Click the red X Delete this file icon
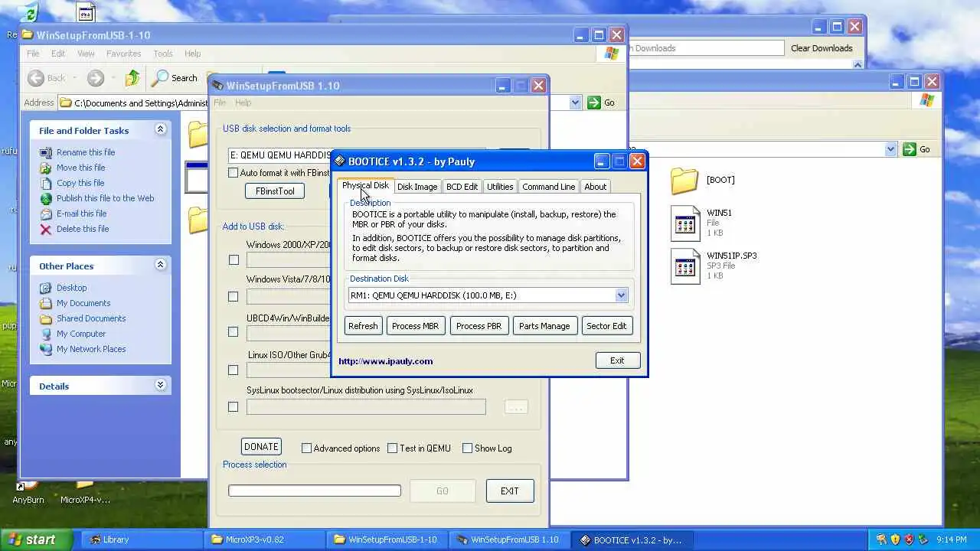Viewport: 980px width, 551px height. 46,229
